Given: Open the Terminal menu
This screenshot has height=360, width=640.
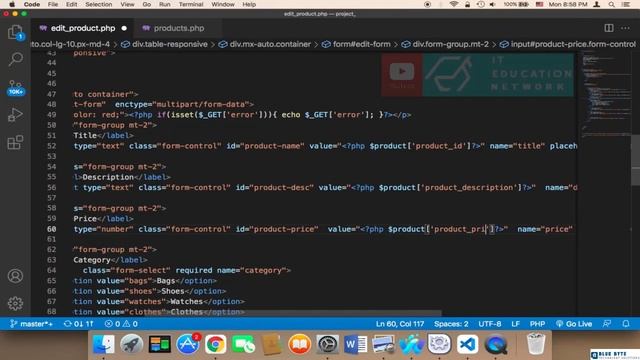Looking at the screenshot, I should pyautogui.click(x=191, y=4).
